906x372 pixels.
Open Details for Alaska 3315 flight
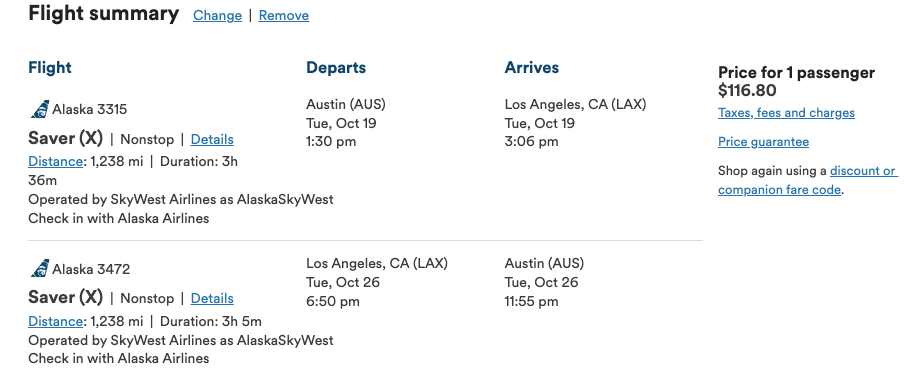point(212,139)
